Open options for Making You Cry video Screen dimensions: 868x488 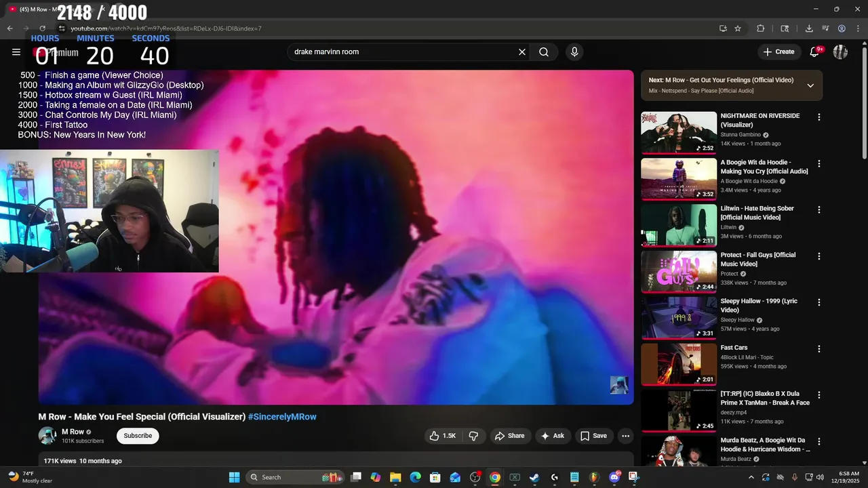pyautogui.click(x=818, y=163)
